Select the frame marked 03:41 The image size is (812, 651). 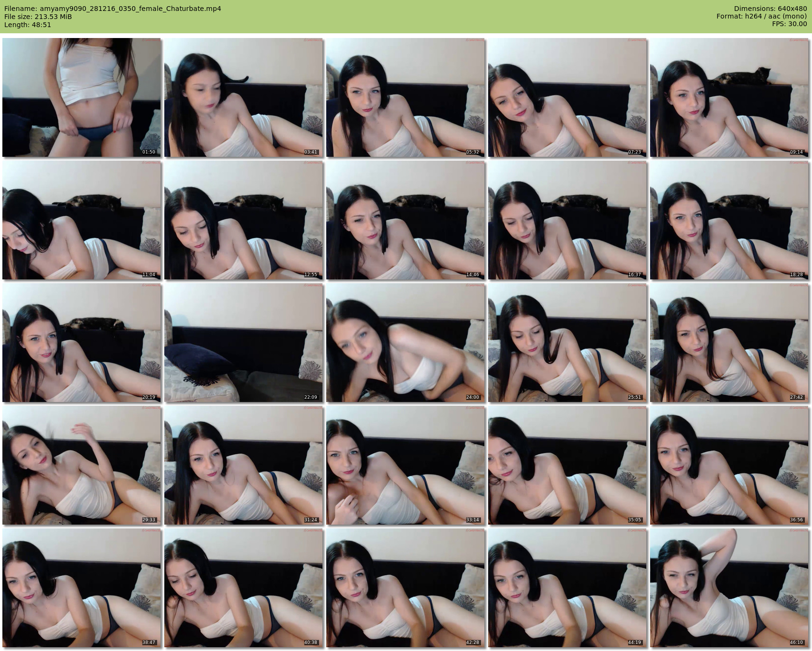[243, 97]
